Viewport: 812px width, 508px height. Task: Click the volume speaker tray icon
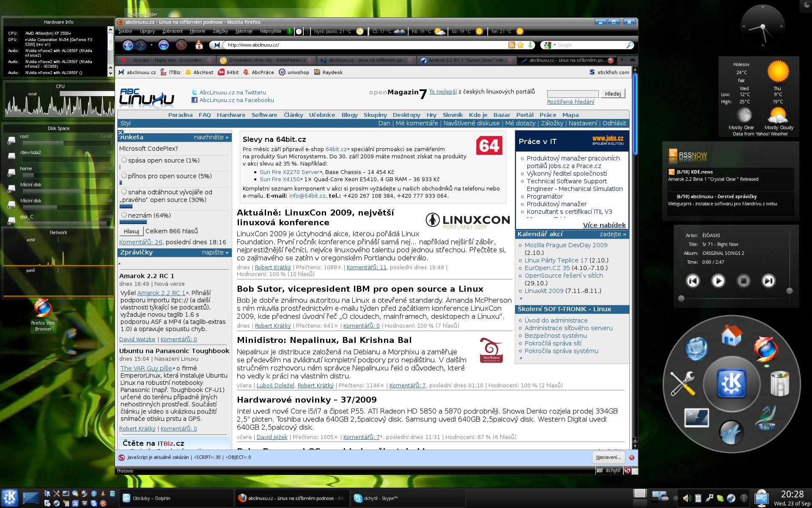(687, 498)
